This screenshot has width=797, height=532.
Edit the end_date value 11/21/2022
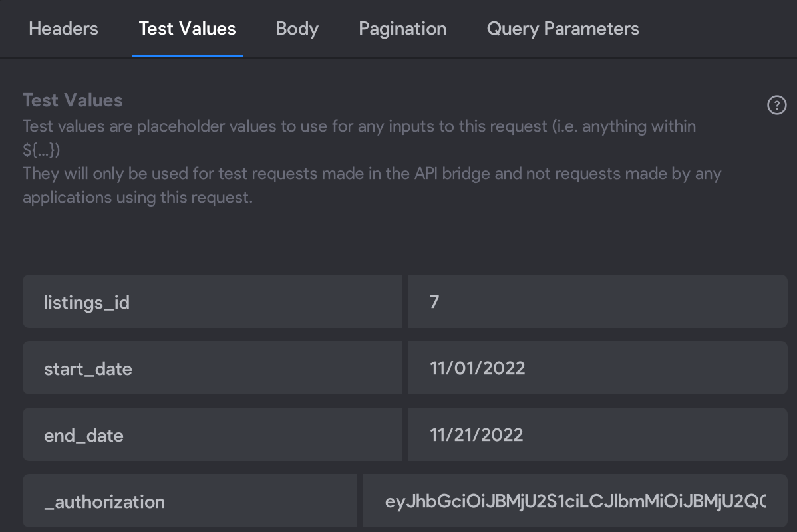[x=597, y=434]
